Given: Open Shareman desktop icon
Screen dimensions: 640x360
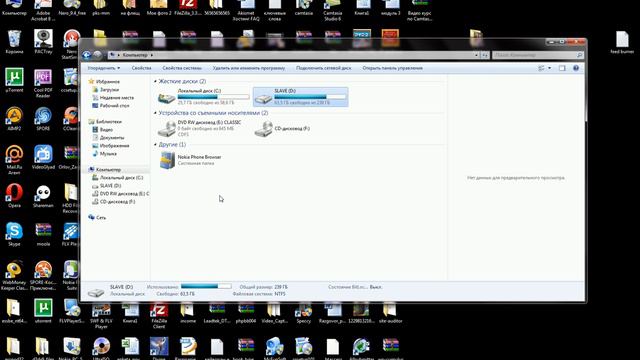Looking at the screenshot, I should (43, 196).
